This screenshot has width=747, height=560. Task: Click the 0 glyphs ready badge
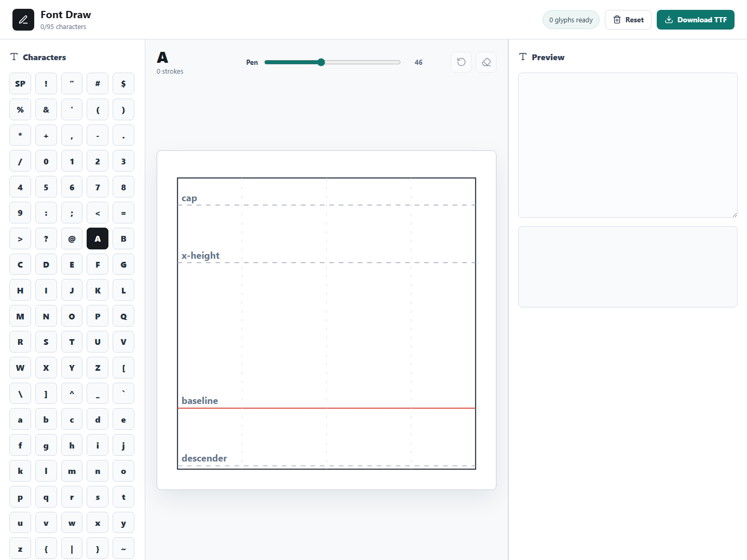(x=571, y=20)
